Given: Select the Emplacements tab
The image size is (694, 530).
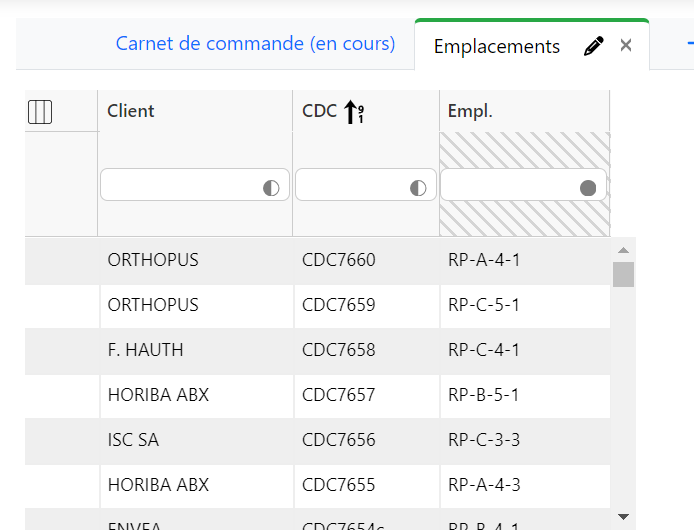Looking at the screenshot, I should tap(496, 46).
